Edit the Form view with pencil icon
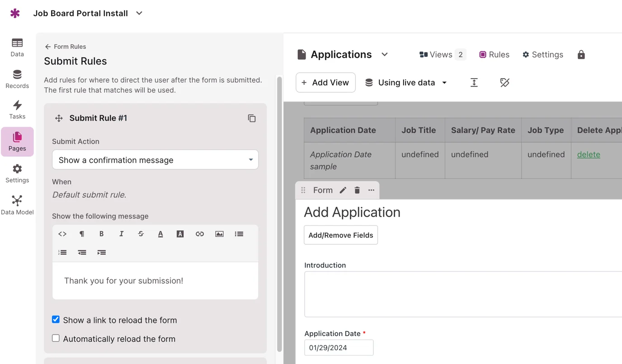The height and width of the screenshot is (364, 622). coord(343,190)
